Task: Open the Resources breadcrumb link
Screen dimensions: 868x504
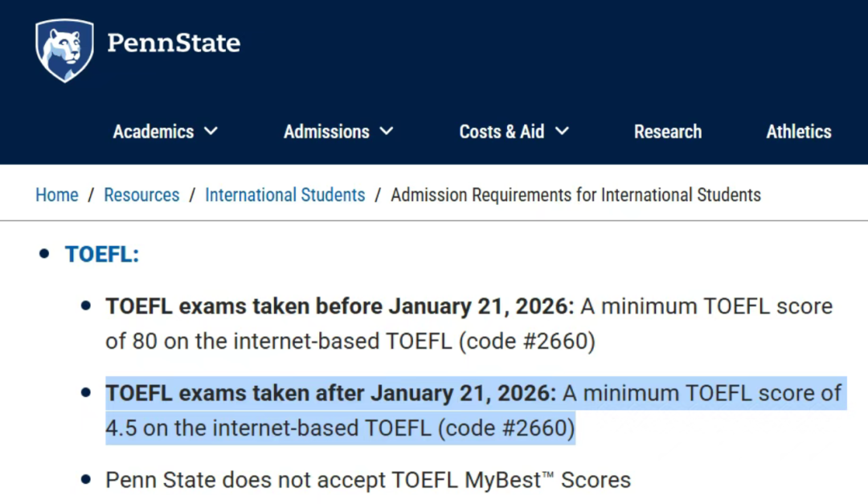Action: (141, 195)
